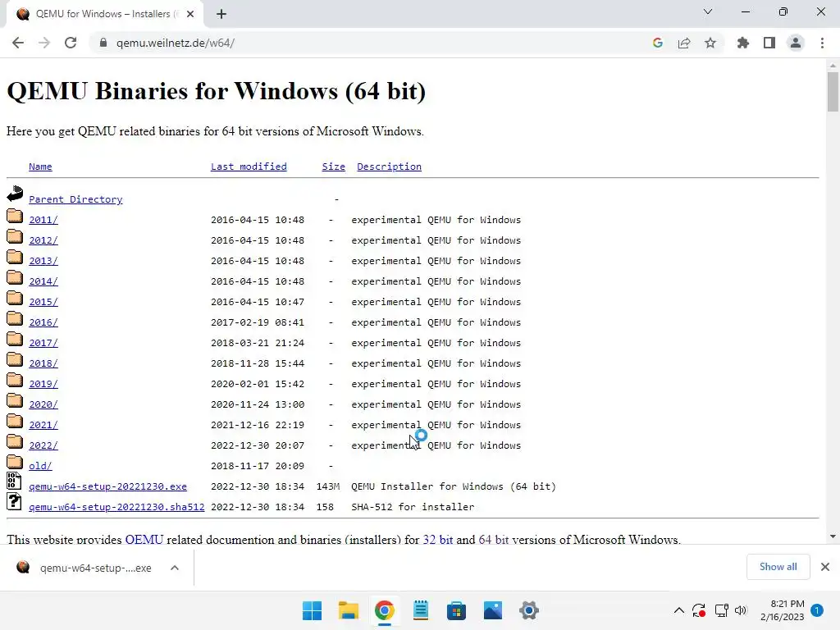
Task: Download qemu-w64-setup-20221230.exe
Action: [x=107, y=486]
